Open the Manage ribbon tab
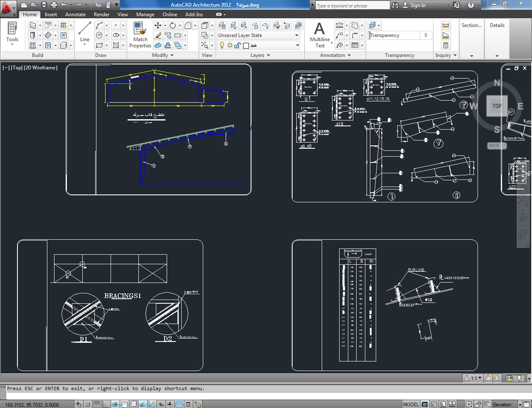 click(x=145, y=15)
